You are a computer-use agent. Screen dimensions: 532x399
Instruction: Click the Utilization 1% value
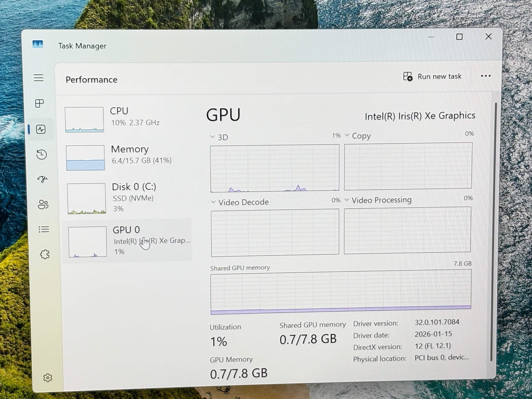point(219,341)
